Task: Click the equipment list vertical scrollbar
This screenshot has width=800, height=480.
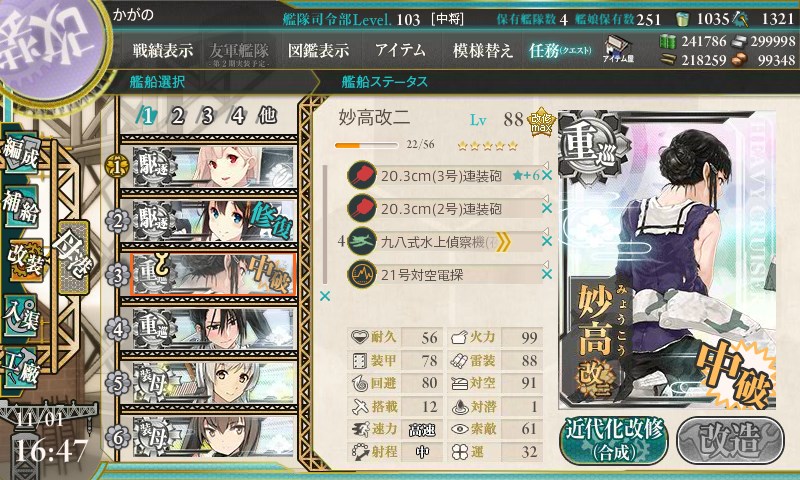Action: 324,224
